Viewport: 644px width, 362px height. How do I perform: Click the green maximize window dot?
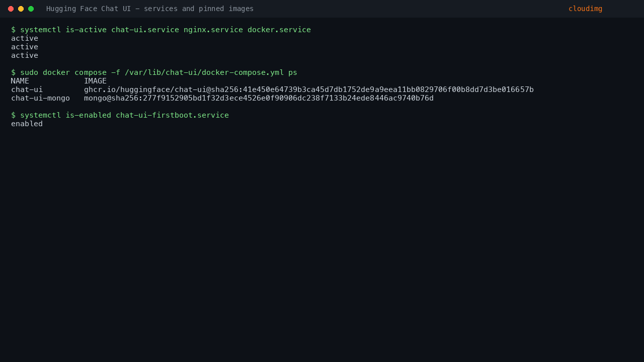[x=31, y=9]
